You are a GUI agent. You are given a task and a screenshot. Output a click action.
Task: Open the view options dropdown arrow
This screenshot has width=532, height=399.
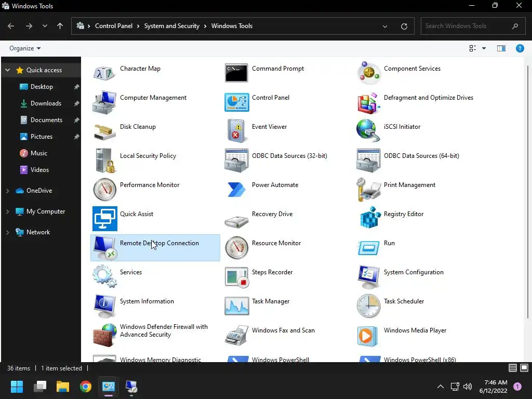coord(484,48)
